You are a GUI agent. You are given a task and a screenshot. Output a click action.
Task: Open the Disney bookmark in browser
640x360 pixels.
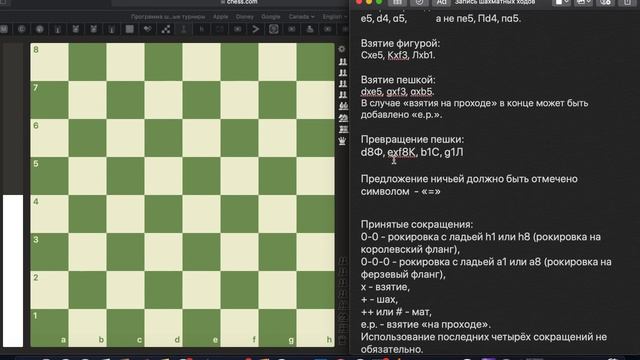pyautogui.click(x=244, y=17)
